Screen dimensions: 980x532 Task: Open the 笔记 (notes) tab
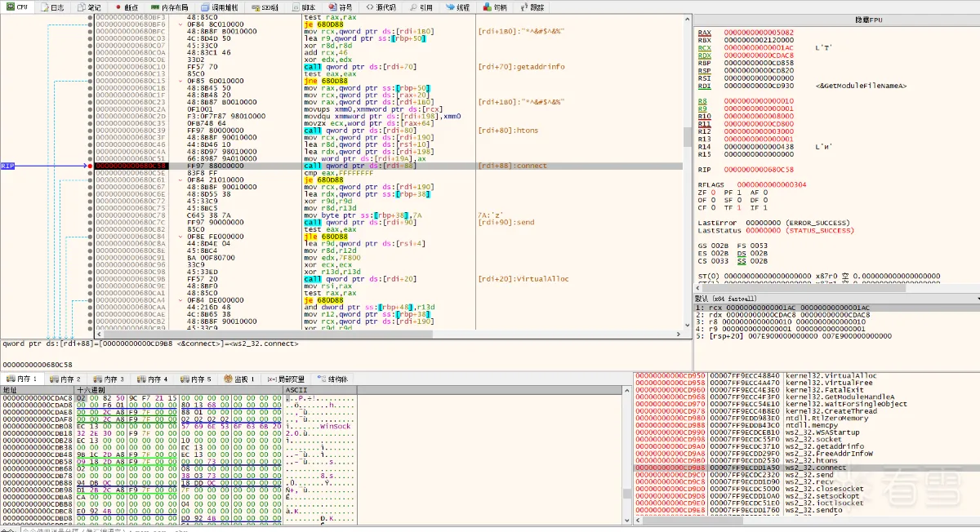89,7
